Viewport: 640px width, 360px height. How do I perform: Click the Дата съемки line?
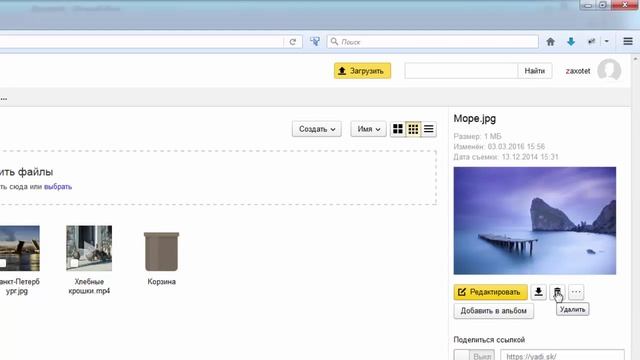click(506, 157)
